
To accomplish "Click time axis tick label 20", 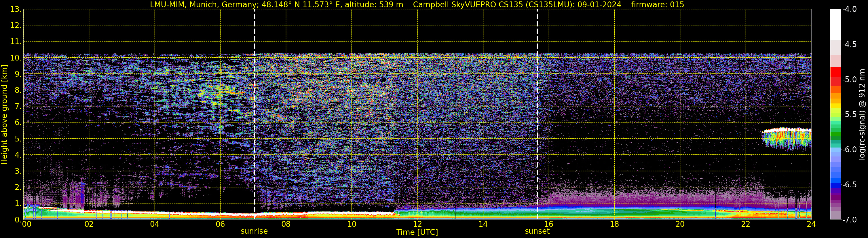I will pos(680,224).
